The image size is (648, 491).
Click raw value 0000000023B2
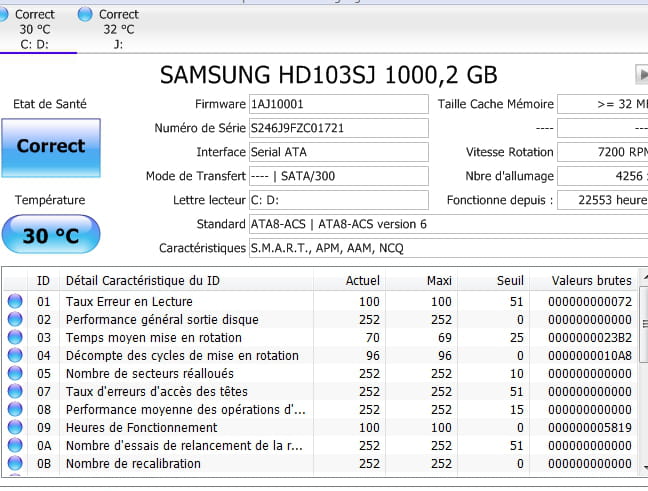590,338
